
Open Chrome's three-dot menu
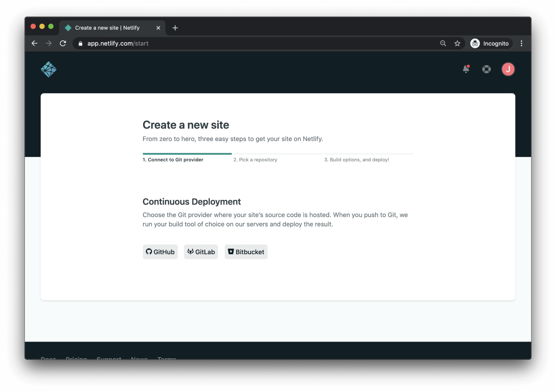click(x=521, y=43)
